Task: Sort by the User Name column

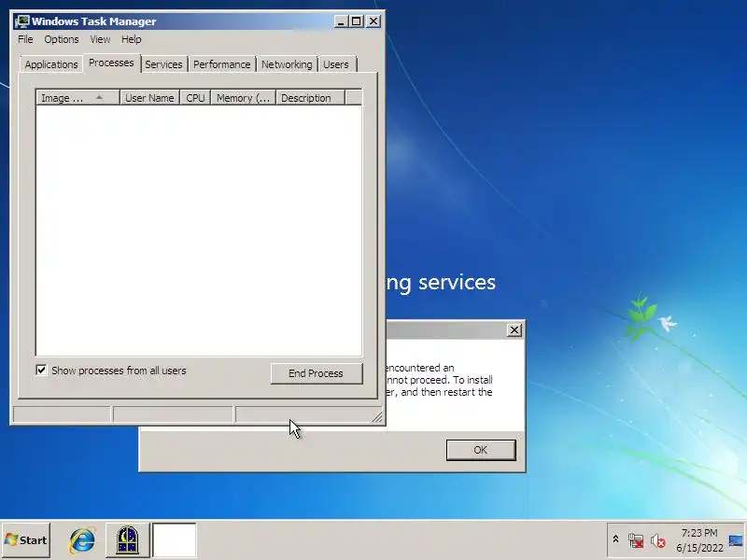Action: [149, 98]
